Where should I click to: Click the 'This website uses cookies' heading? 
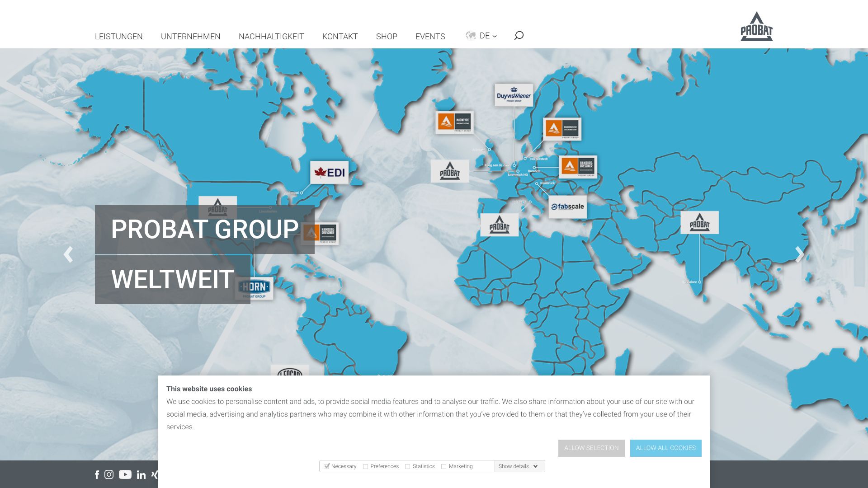(209, 389)
